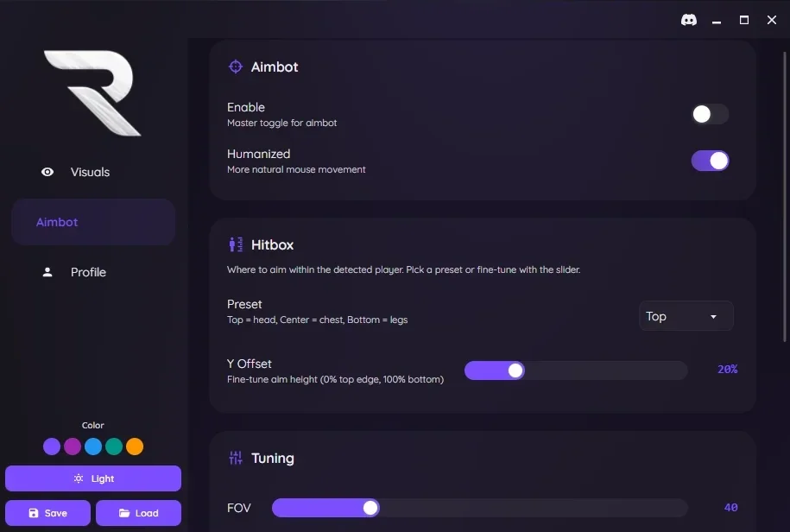Click the Save button
This screenshot has height=532, width=790.
pos(47,513)
